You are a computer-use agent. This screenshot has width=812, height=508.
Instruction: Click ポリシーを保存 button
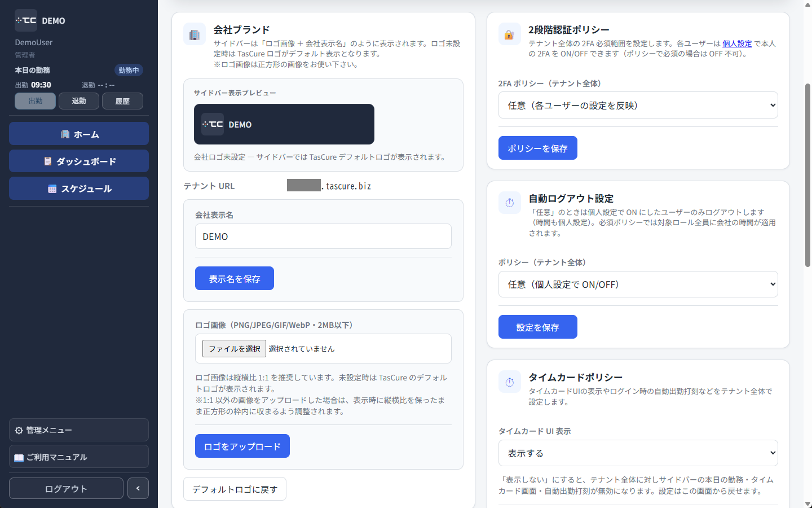[538, 148]
